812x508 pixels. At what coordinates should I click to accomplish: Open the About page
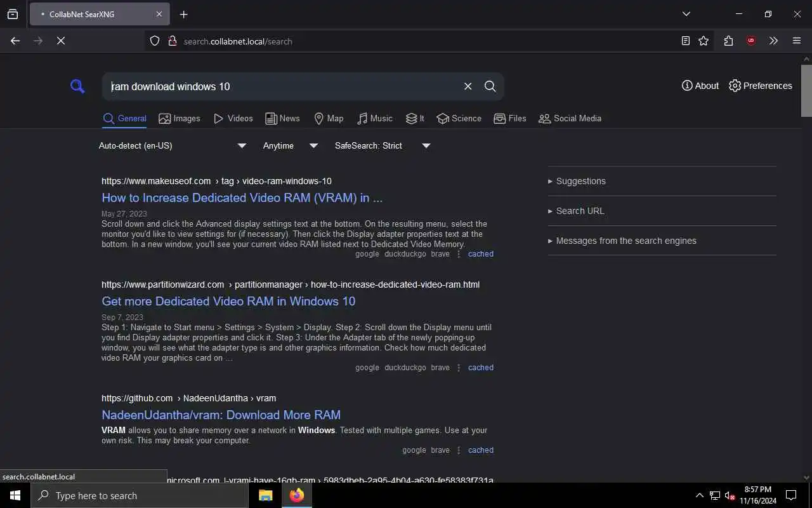[x=700, y=86]
